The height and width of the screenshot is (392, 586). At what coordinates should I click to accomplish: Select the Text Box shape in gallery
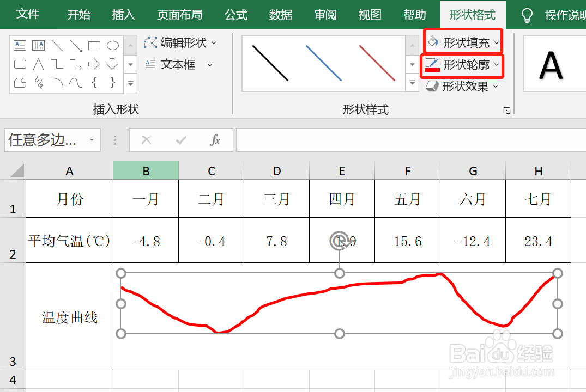click(x=20, y=46)
